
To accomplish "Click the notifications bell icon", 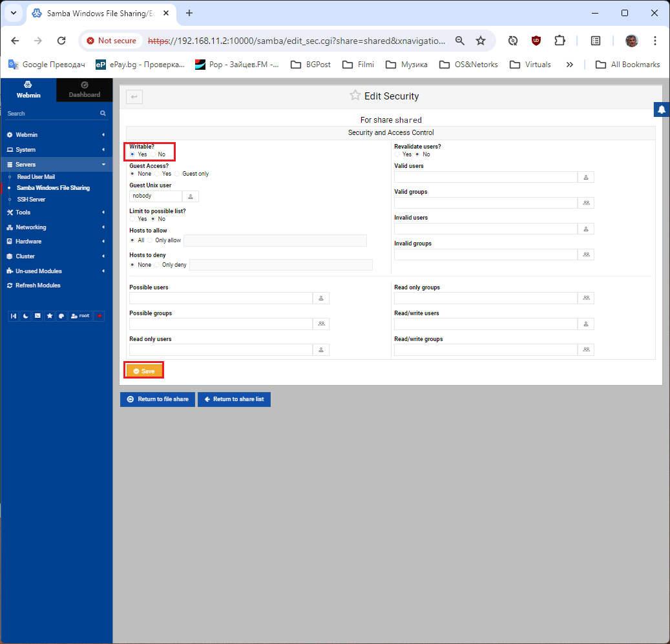I will [x=662, y=110].
